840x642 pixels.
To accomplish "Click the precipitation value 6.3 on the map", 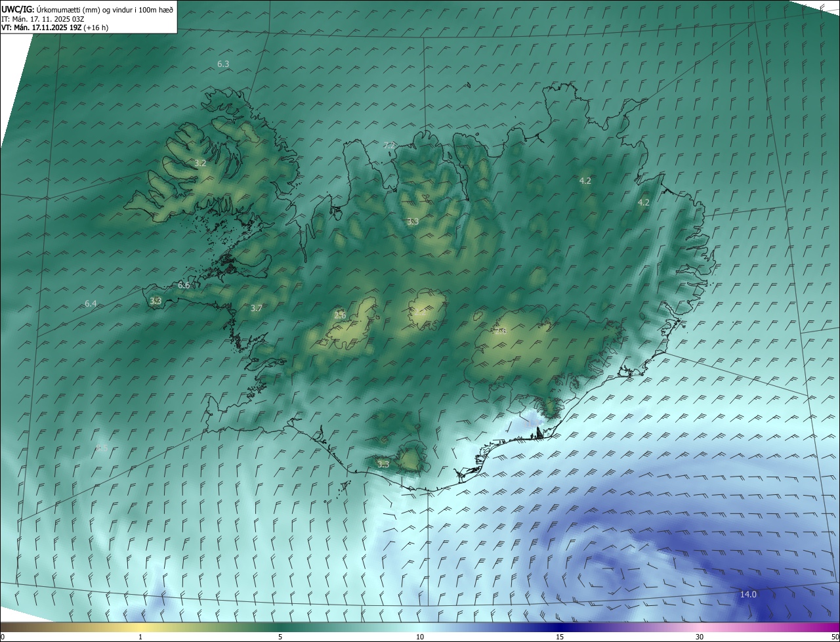I will click(223, 64).
